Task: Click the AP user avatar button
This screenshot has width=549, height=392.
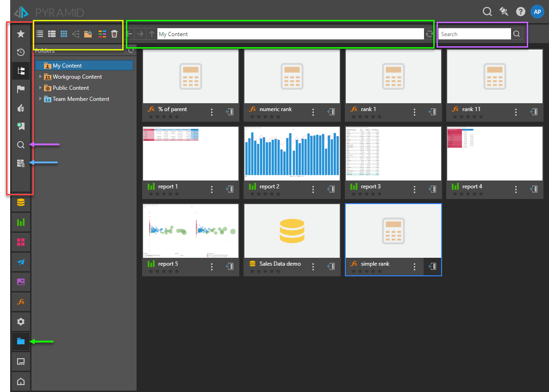Action: coord(537,12)
